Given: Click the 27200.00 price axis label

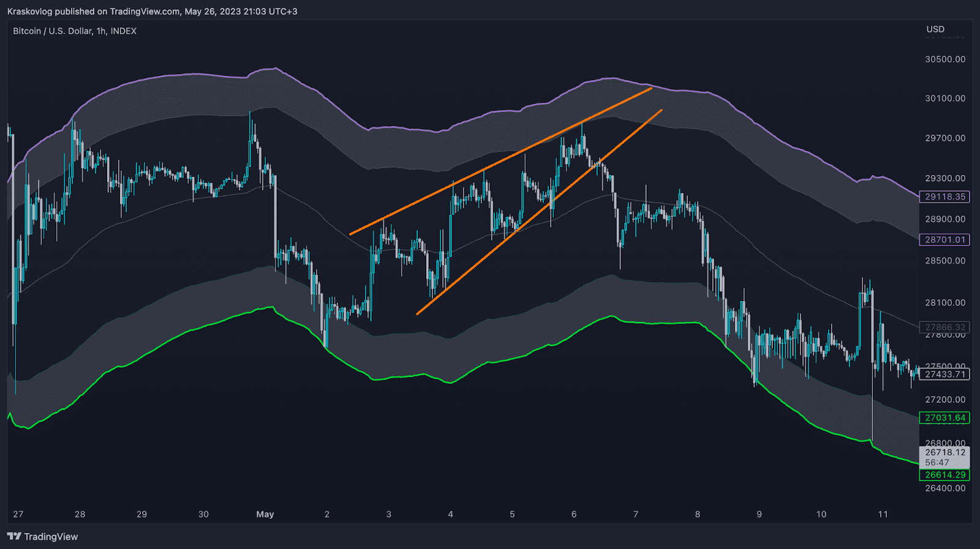Looking at the screenshot, I should [x=945, y=399].
